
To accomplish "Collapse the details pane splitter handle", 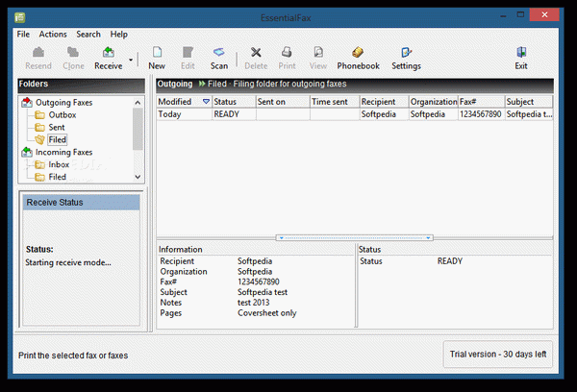I will [x=354, y=236].
